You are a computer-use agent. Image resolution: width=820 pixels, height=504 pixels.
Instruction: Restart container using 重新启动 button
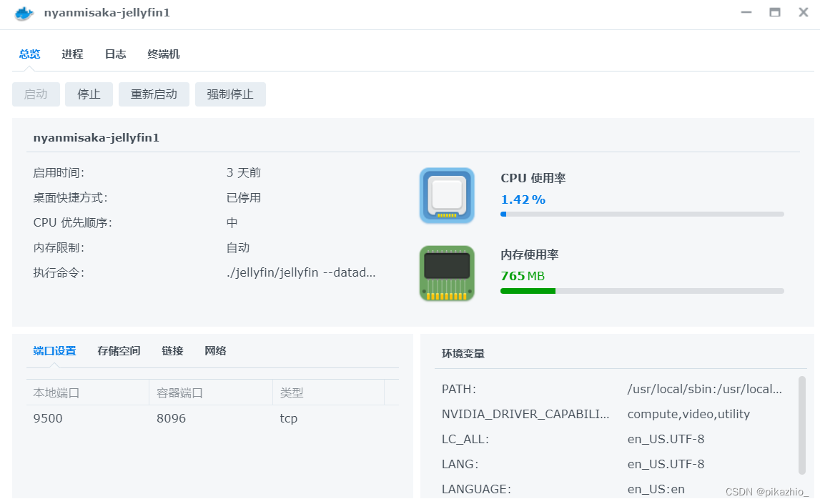point(154,94)
